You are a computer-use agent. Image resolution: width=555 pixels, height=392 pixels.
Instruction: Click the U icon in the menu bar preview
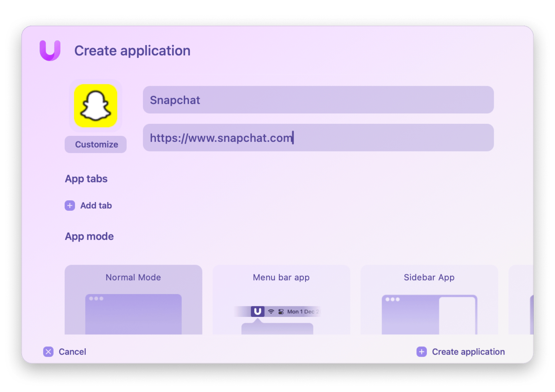coord(257,311)
